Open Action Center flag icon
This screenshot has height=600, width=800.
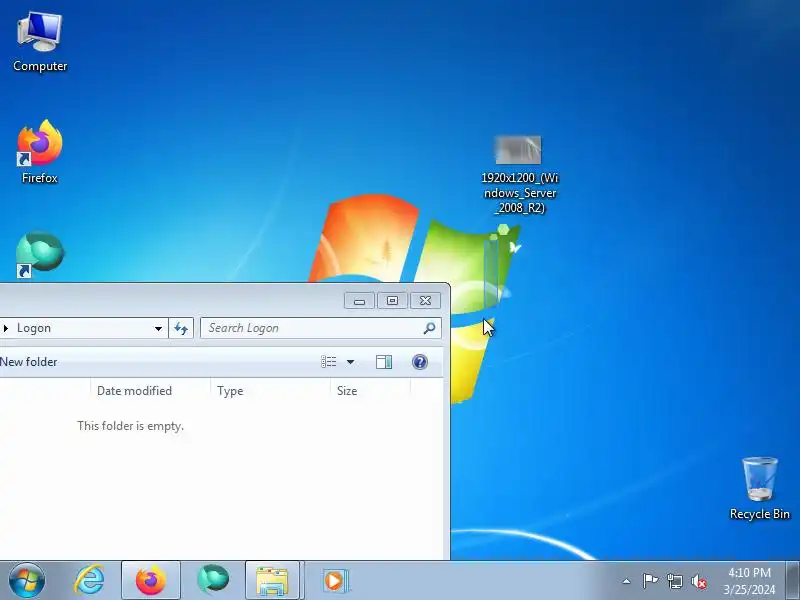coord(650,581)
